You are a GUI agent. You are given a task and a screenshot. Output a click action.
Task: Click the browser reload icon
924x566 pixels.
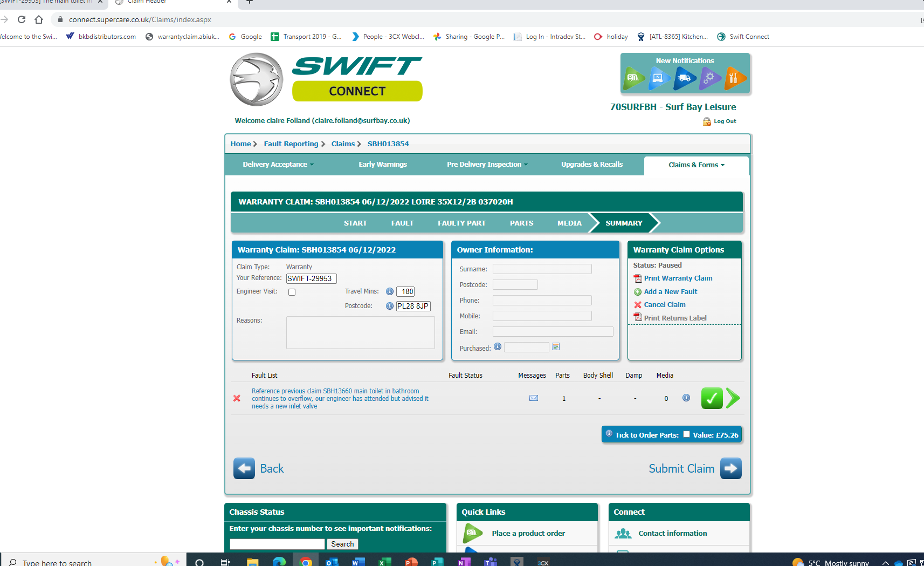(22, 19)
